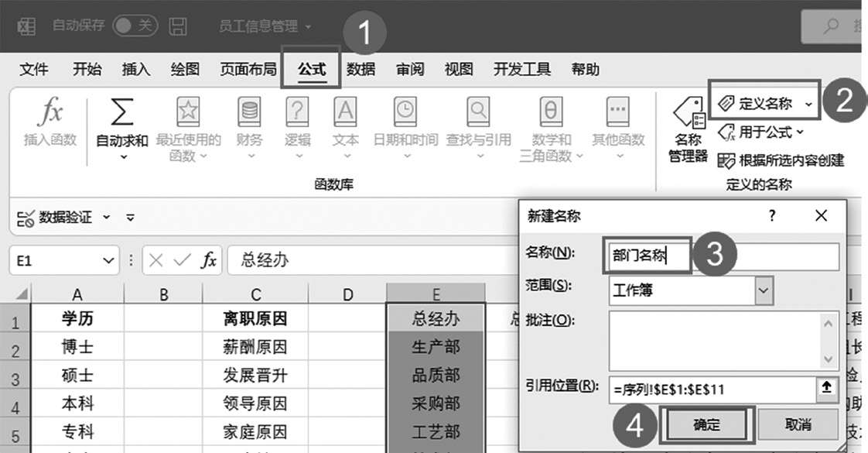Select column E header

[436, 293]
